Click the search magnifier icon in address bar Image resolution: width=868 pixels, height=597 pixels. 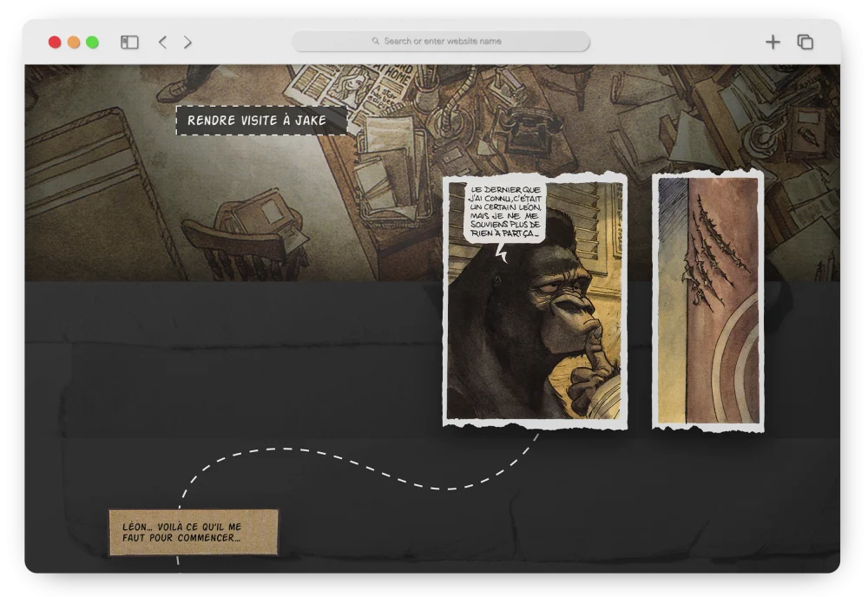coord(375,41)
